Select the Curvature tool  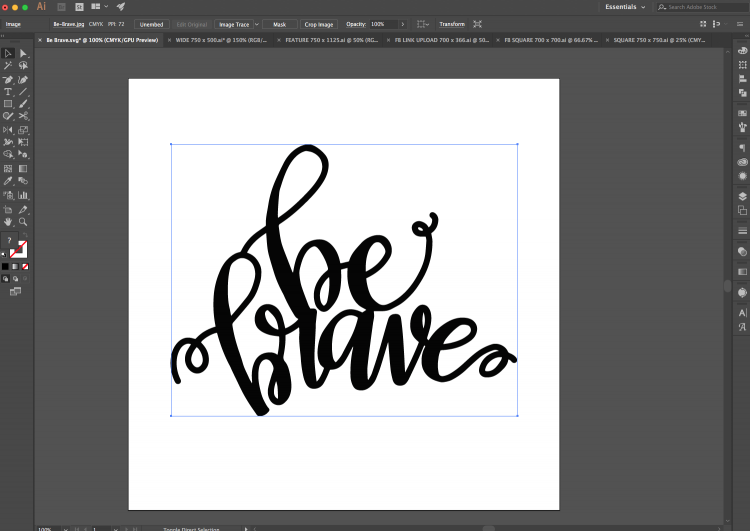23,79
